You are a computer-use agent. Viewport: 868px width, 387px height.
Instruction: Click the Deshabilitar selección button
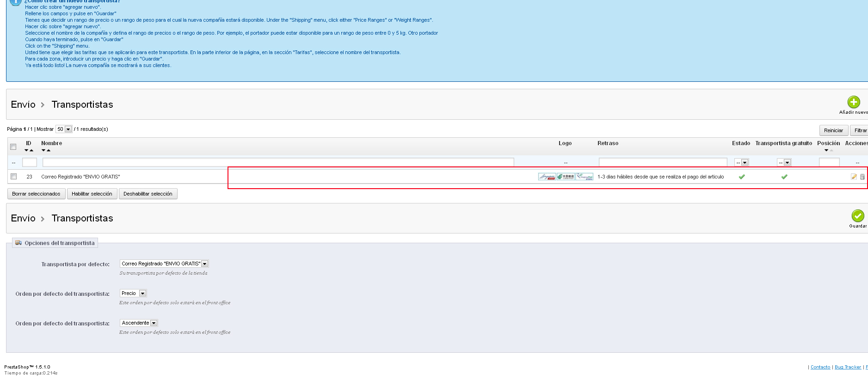tap(148, 194)
